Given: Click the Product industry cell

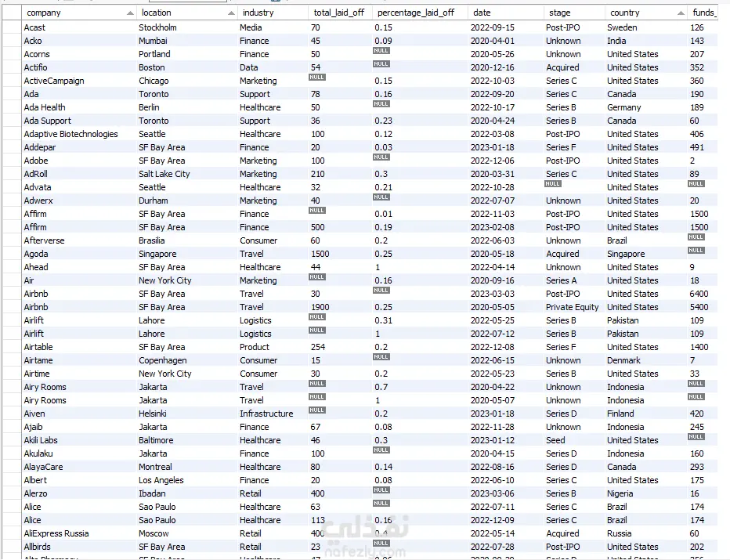Looking at the screenshot, I should (x=273, y=347).
